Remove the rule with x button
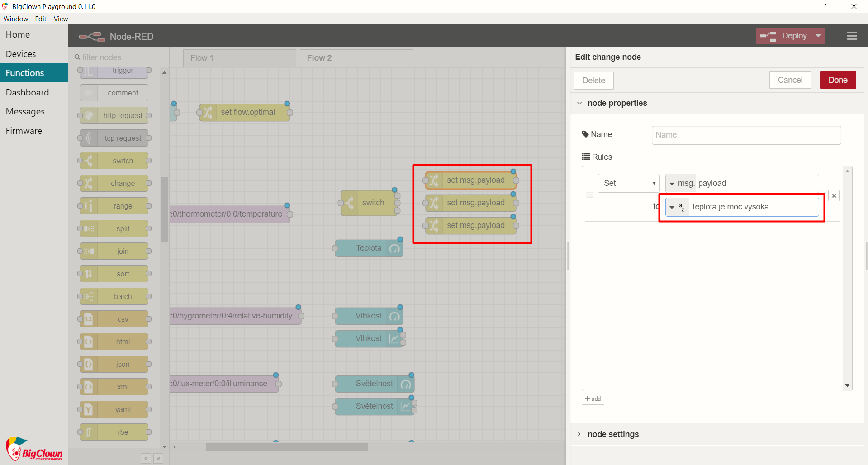The height and width of the screenshot is (465, 868). click(x=834, y=196)
